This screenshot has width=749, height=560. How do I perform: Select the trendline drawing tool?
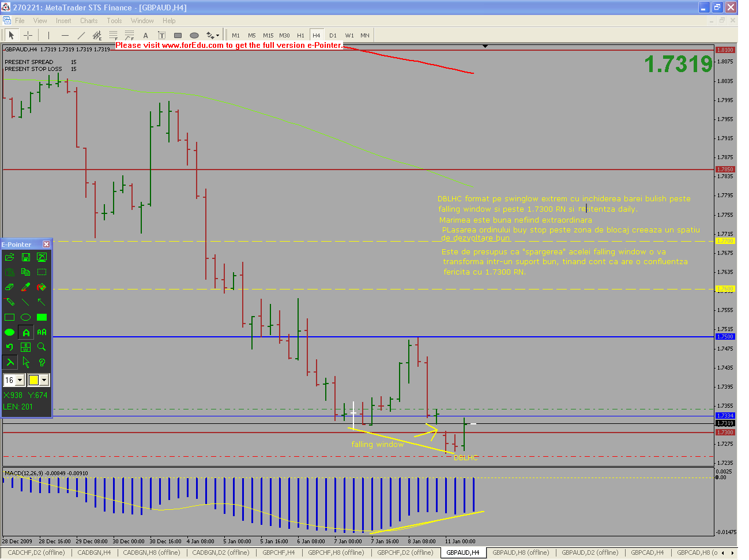point(81,35)
